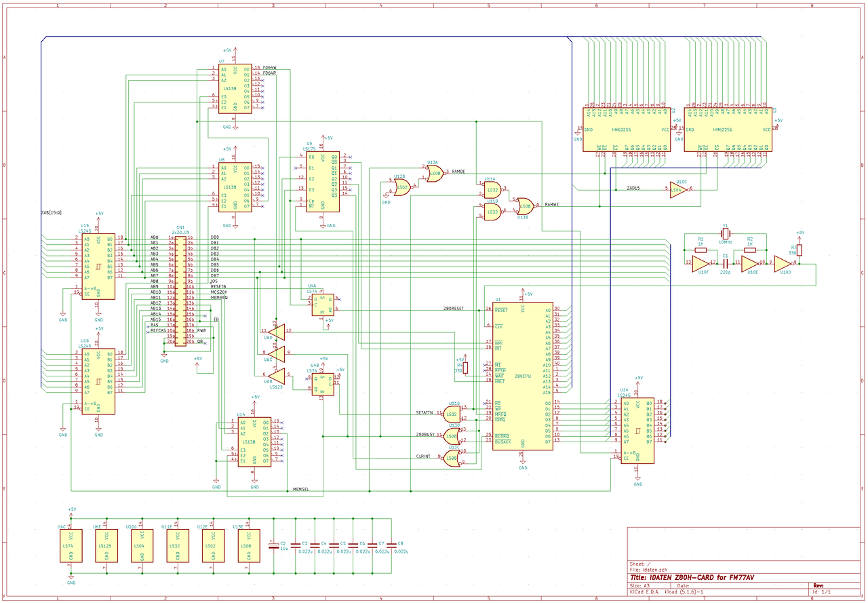
Task: Click the U4B LS74 flip-flop
Action: pos(323,384)
